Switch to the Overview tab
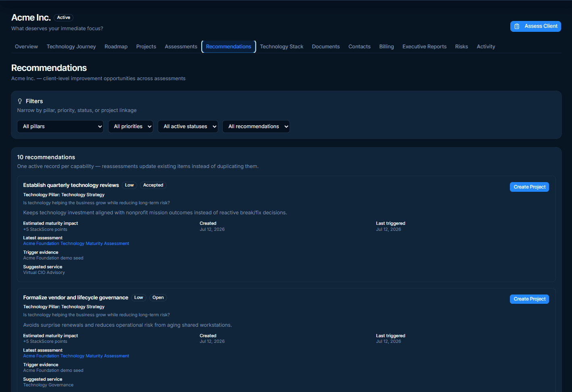 (x=26, y=47)
